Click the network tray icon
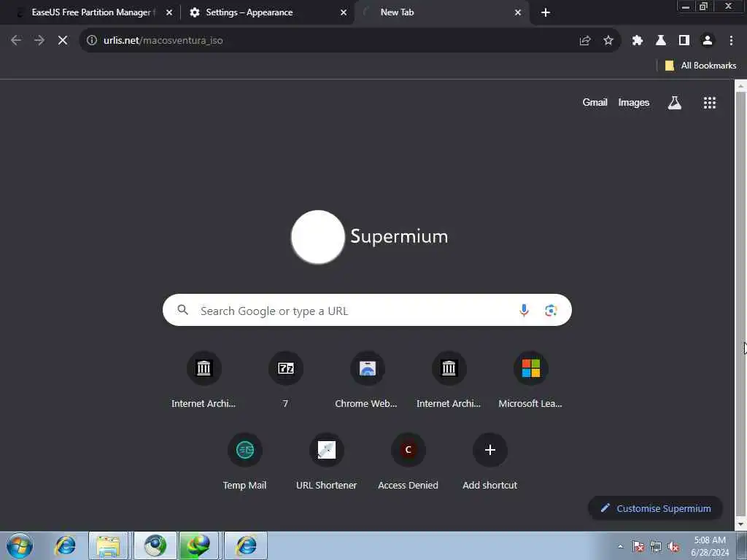This screenshot has height=560, width=747. (x=656, y=546)
